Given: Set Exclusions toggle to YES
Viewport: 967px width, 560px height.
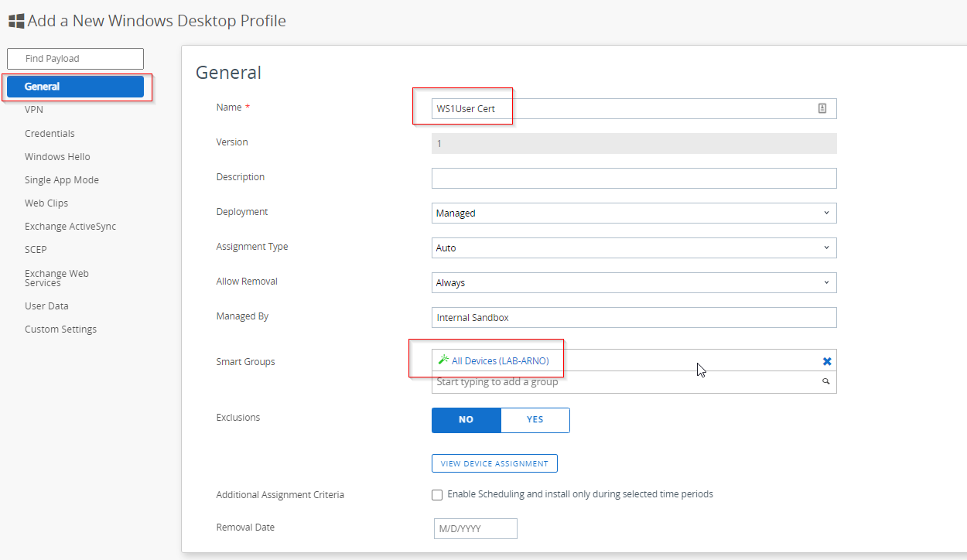Looking at the screenshot, I should click(x=535, y=419).
